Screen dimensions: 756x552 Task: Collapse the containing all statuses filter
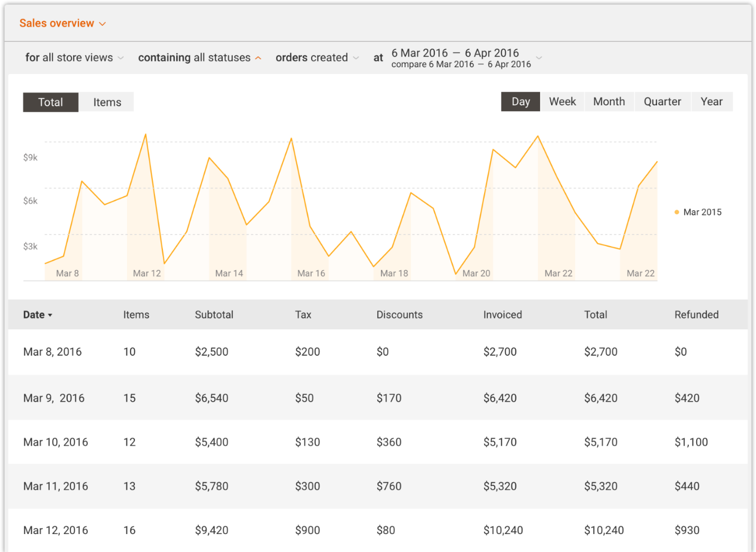[199, 58]
